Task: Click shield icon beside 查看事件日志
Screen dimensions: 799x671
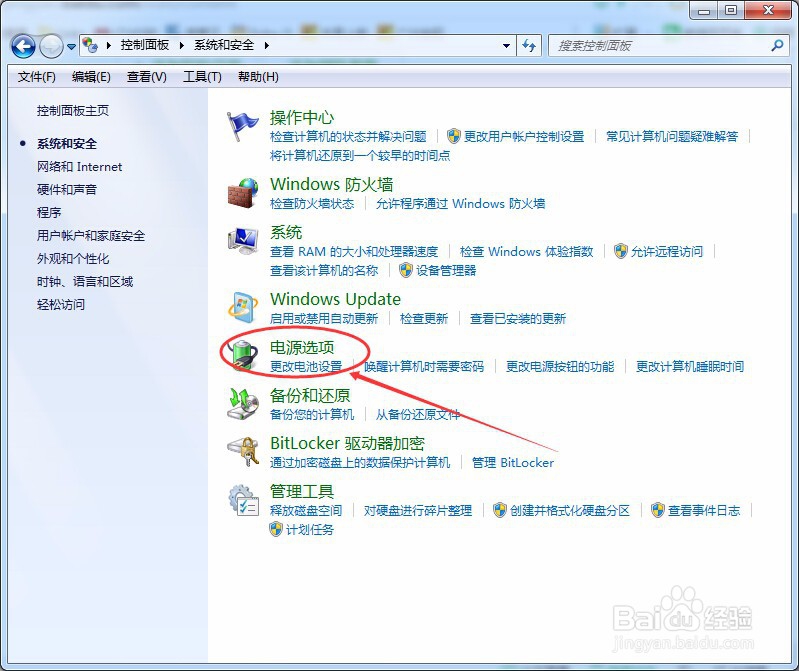Action: click(x=658, y=510)
